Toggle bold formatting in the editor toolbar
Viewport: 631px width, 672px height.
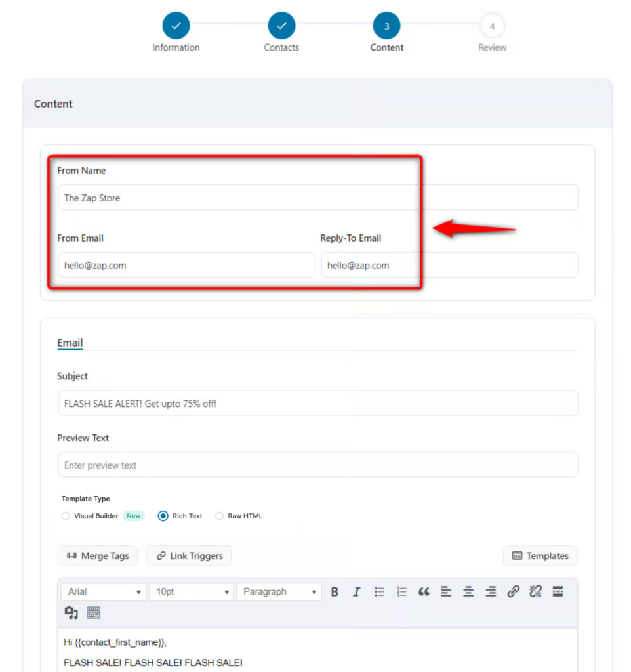coord(335,592)
